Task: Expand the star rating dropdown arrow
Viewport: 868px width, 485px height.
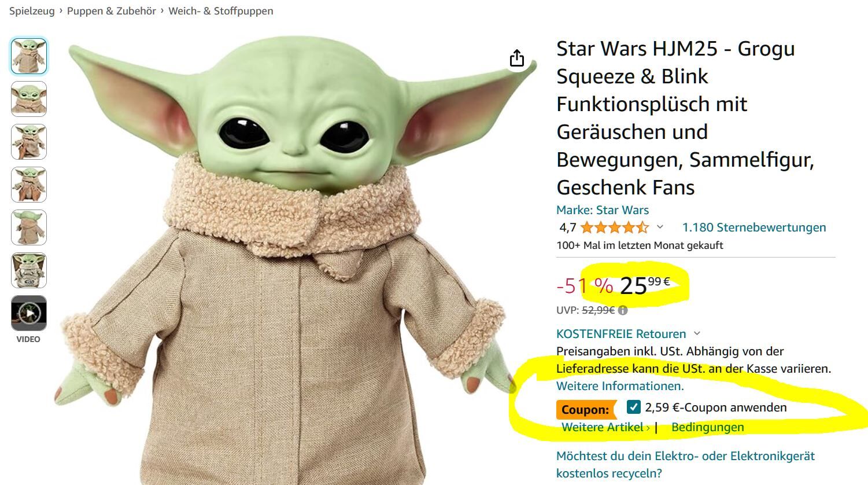Action: 660,227
